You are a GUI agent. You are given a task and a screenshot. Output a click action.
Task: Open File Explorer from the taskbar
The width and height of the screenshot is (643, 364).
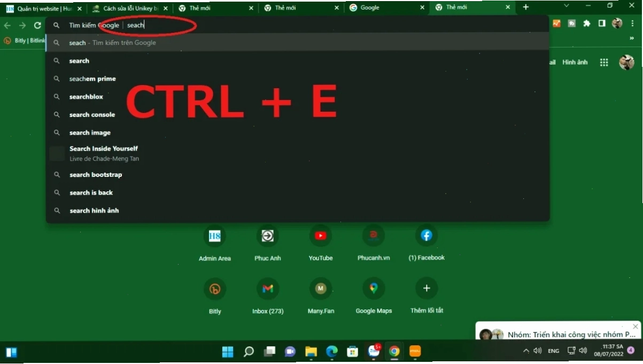311,351
